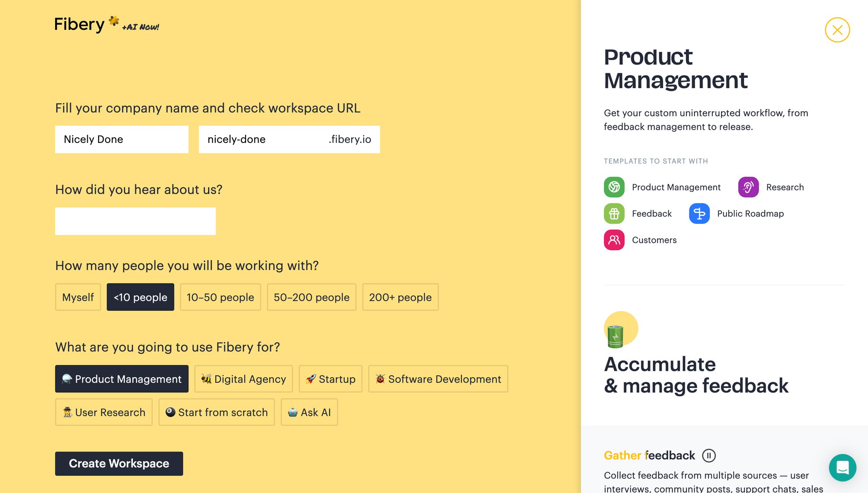Open the Public Roadmap template

(751, 213)
